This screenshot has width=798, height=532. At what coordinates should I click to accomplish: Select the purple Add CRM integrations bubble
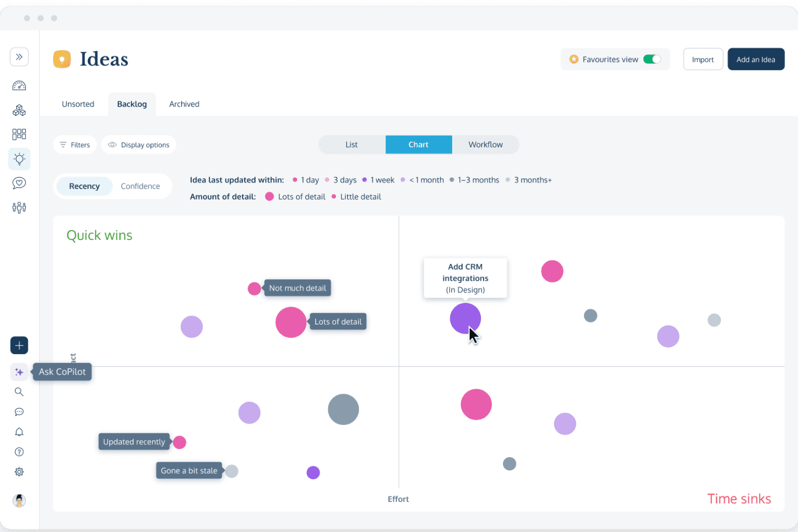click(465, 318)
